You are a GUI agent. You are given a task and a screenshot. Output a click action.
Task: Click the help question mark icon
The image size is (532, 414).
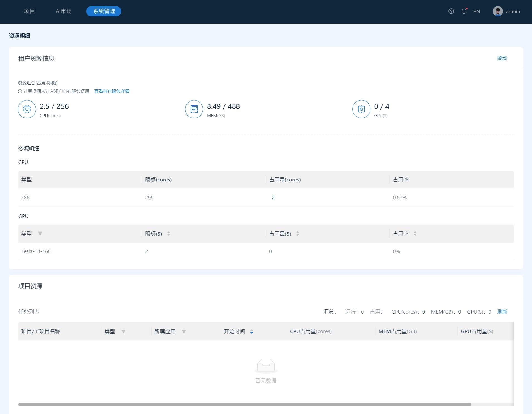click(x=451, y=11)
